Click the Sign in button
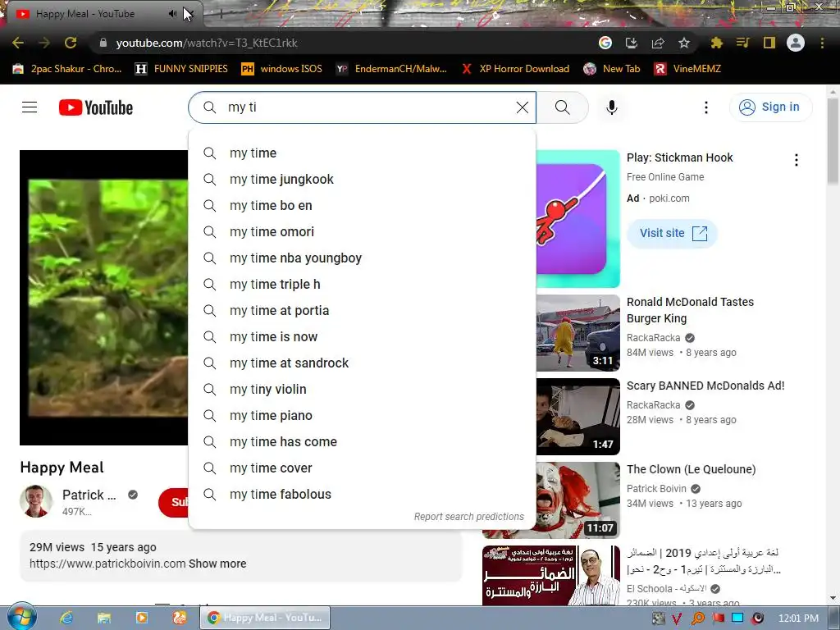The image size is (840, 630). pos(770,107)
